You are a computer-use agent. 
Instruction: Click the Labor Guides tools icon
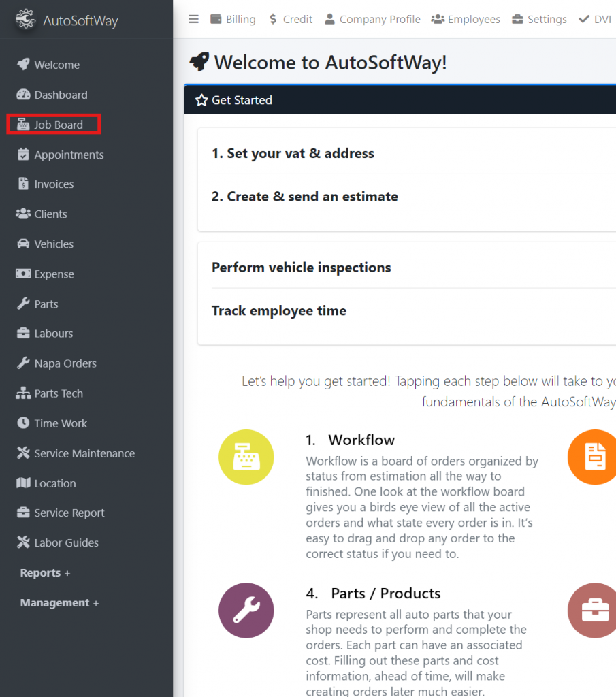click(x=23, y=542)
